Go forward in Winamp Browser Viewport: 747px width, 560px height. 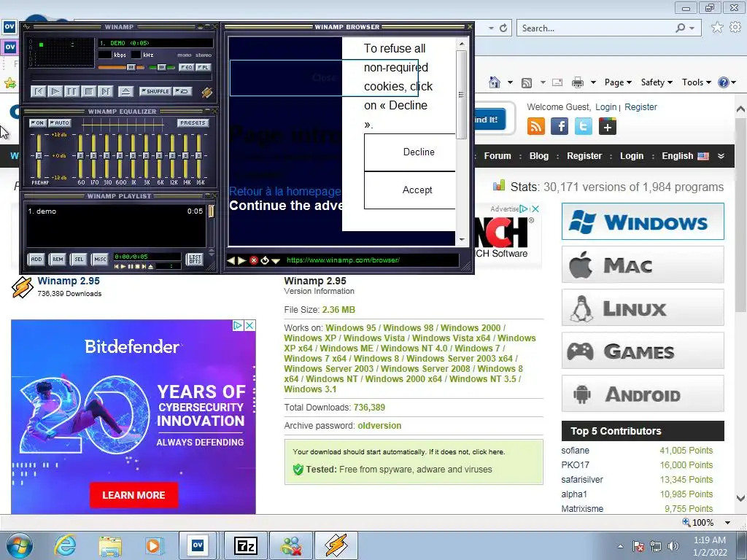[x=241, y=260]
